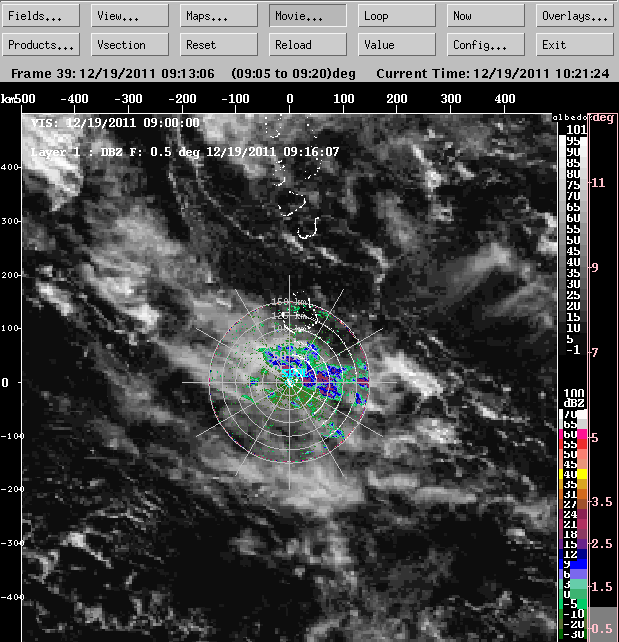Open the Overlays... panel
The image size is (619, 642).
[574, 16]
